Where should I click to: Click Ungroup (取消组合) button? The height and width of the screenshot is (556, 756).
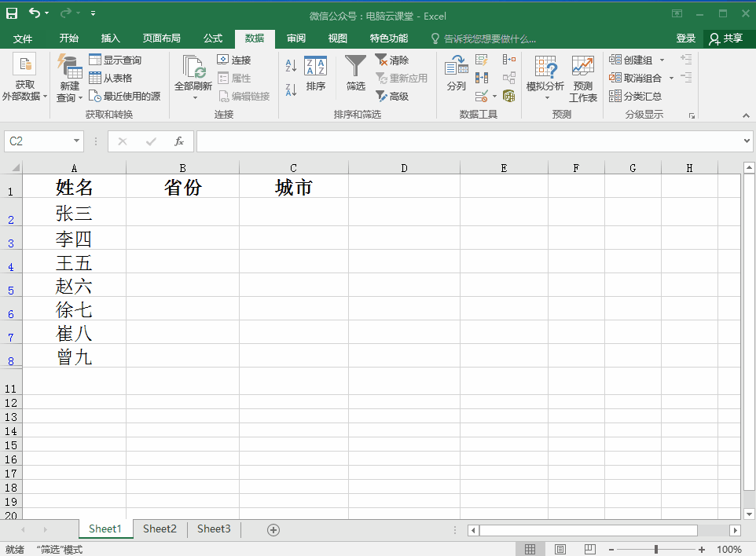point(635,78)
